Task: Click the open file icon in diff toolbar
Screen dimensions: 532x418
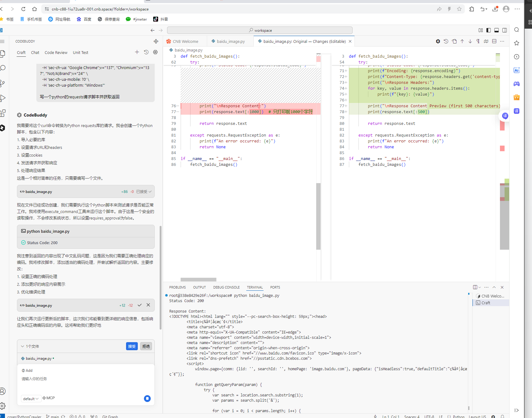Action: pos(454,41)
